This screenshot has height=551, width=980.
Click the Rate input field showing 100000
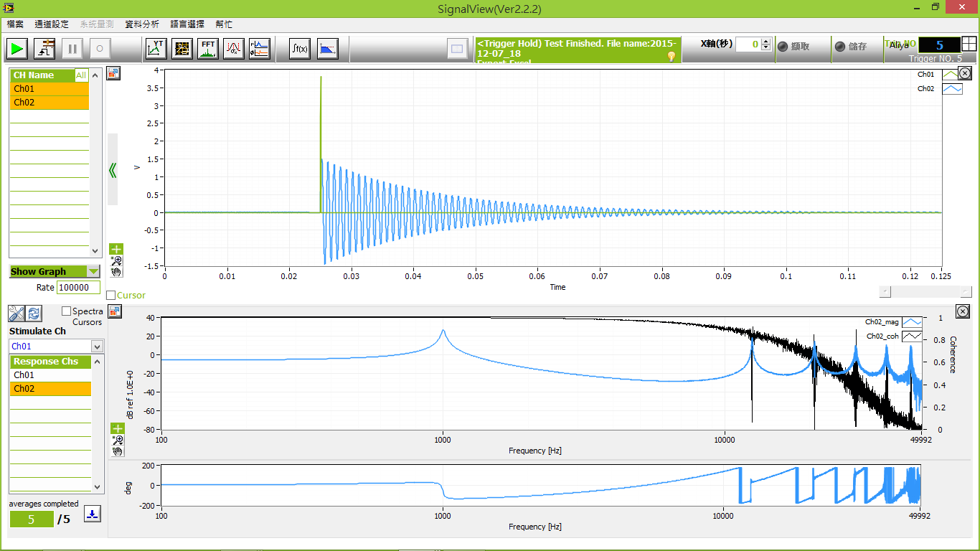click(78, 287)
